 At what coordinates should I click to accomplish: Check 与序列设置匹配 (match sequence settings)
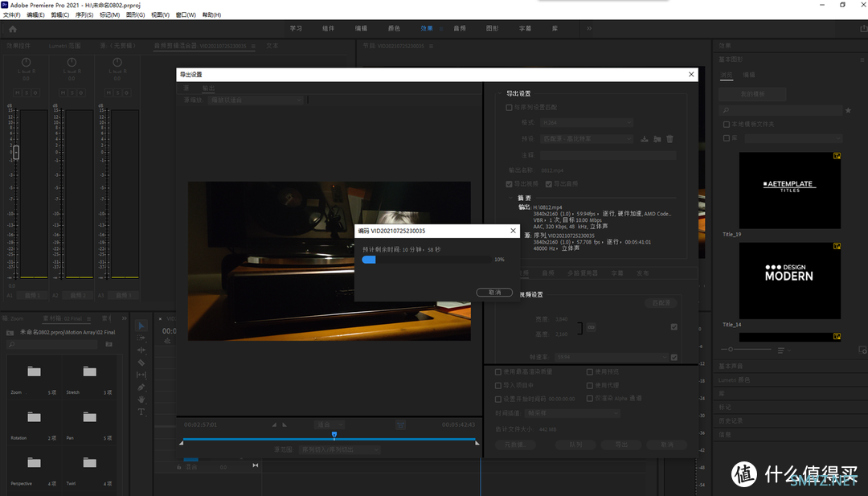[x=509, y=108]
